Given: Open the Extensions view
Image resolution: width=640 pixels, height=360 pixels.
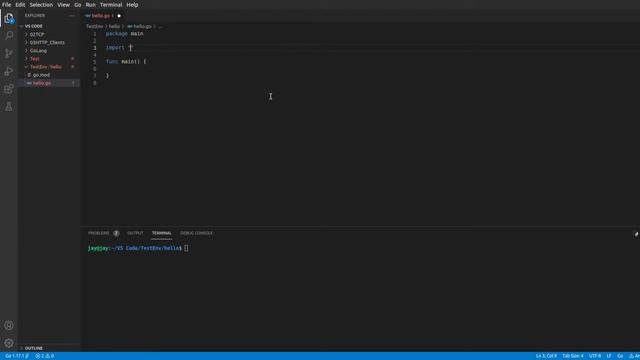Looking at the screenshot, I should point(9,89).
